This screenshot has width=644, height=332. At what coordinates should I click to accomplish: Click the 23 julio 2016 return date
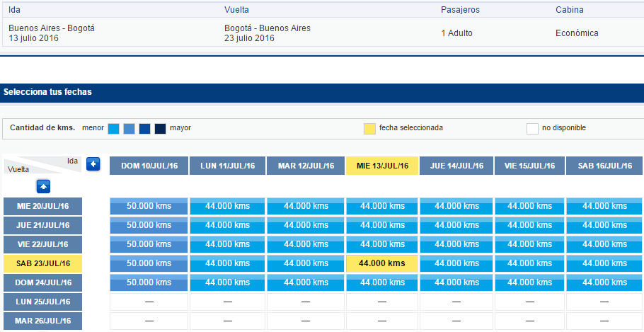pyautogui.click(x=249, y=38)
